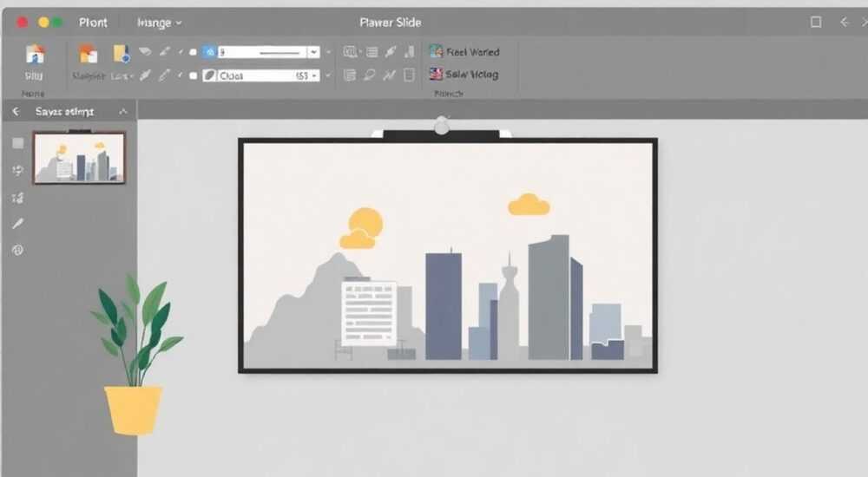
Task: Click the vertical bar icon ending the top row
Action: (409, 51)
